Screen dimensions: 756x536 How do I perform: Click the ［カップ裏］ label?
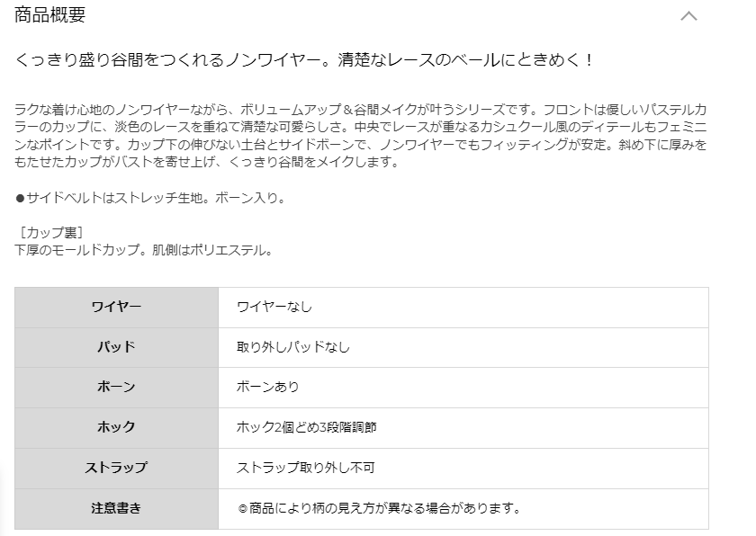coord(50,233)
